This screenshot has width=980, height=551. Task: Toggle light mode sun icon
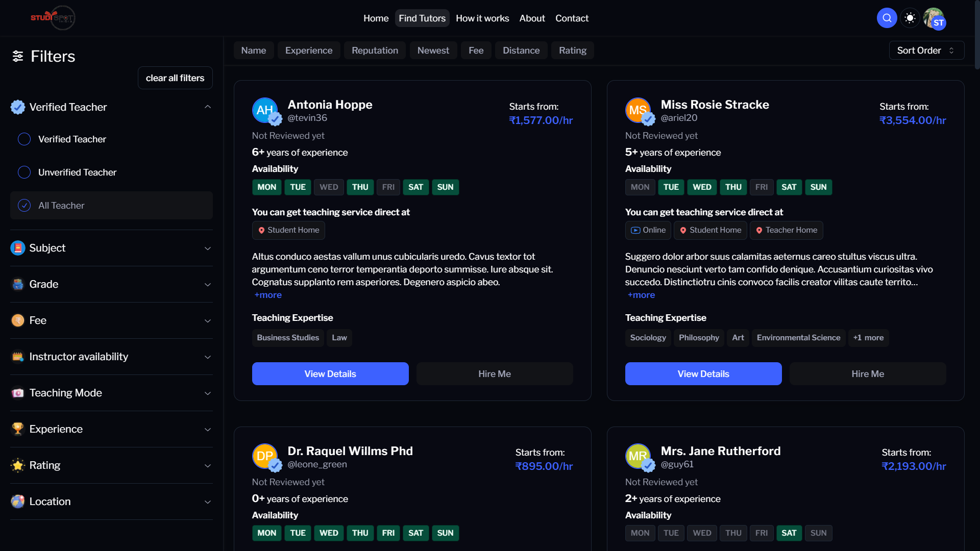click(x=910, y=18)
